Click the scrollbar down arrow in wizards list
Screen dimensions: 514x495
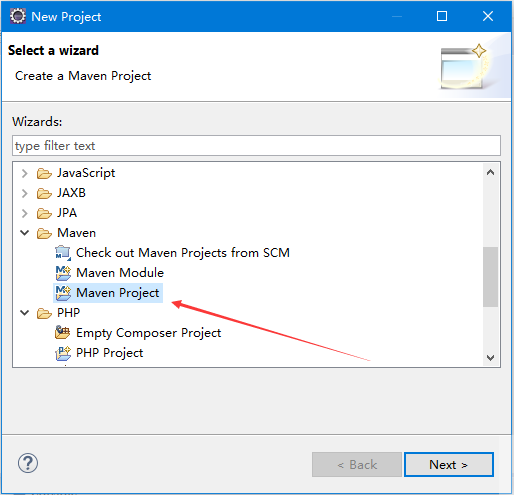(490, 358)
